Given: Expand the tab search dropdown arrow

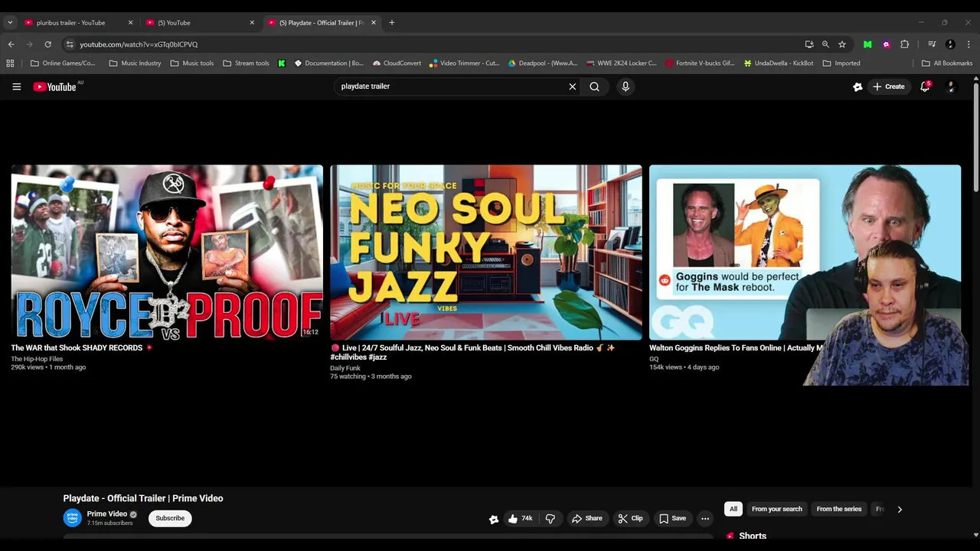Looking at the screenshot, I should tap(10, 23).
